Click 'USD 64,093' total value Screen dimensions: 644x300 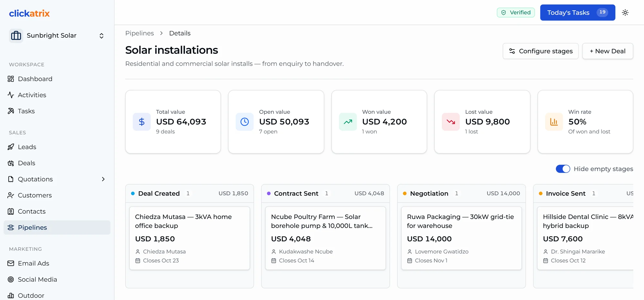click(181, 121)
